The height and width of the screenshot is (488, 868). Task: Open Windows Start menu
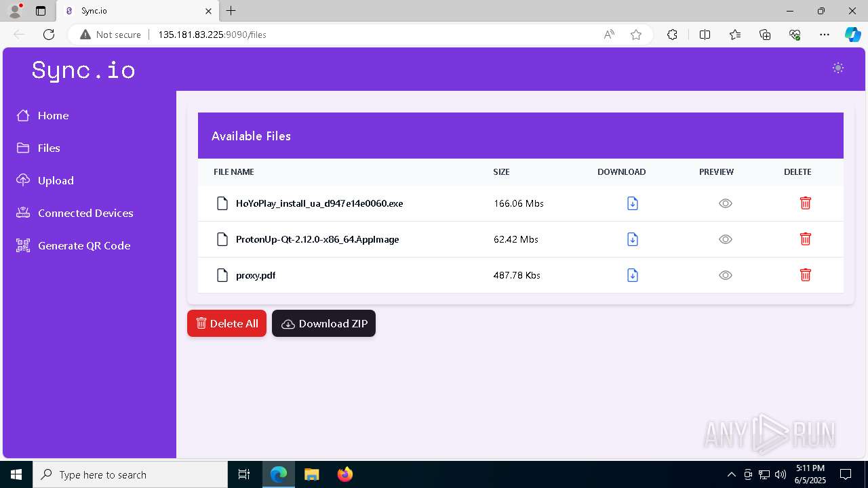point(16,474)
